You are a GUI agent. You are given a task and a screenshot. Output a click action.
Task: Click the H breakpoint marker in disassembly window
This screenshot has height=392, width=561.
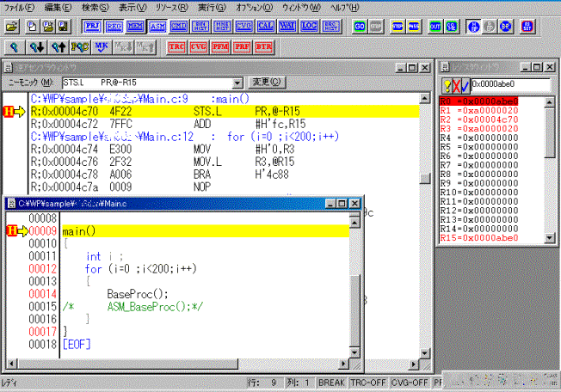click(x=8, y=112)
